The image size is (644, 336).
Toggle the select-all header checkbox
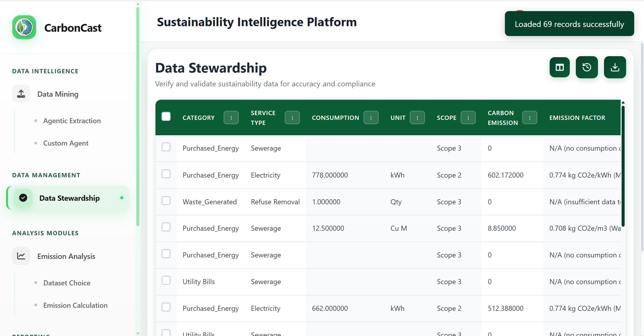[x=166, y=117]
